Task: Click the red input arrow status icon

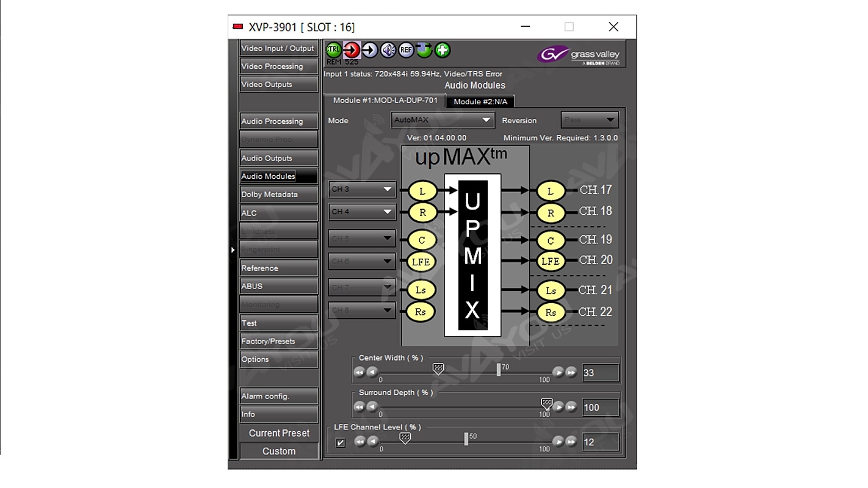Action: (352, 50)
